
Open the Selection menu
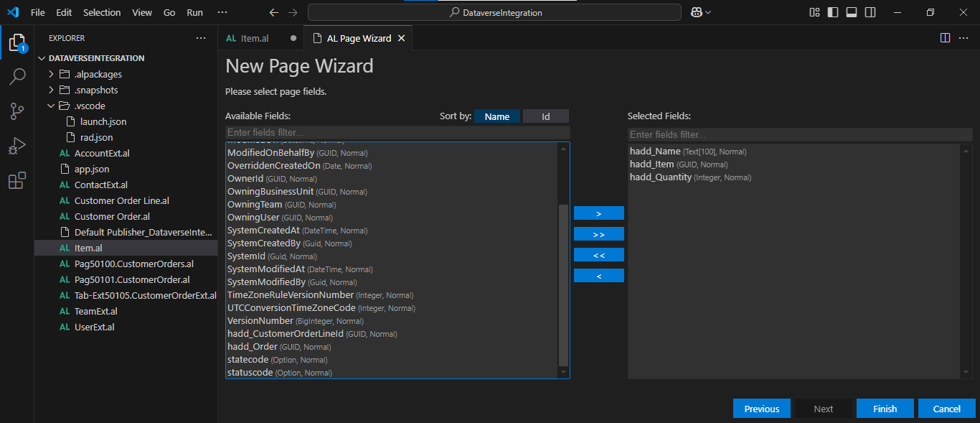click(x=102, y=12)
